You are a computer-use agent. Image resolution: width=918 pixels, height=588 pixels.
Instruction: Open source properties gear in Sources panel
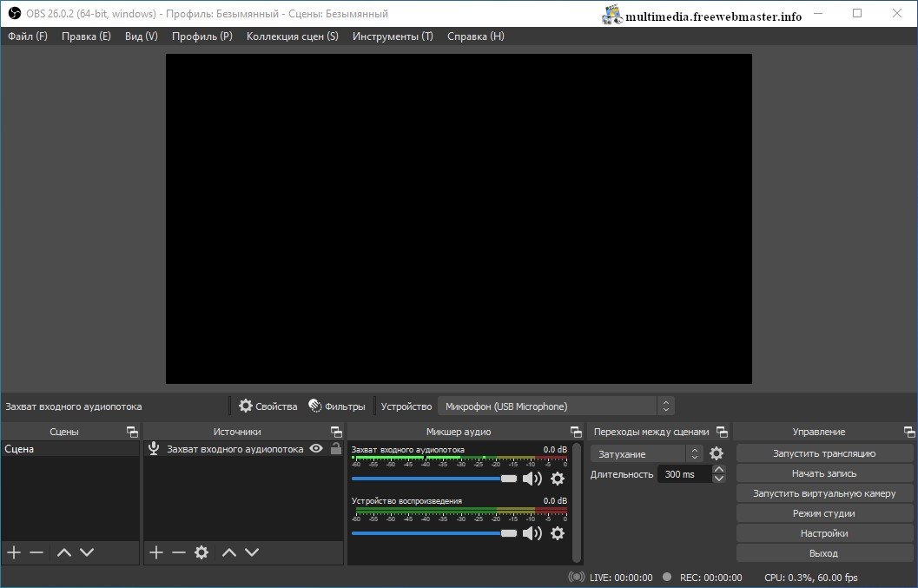(x=201, y=552)
